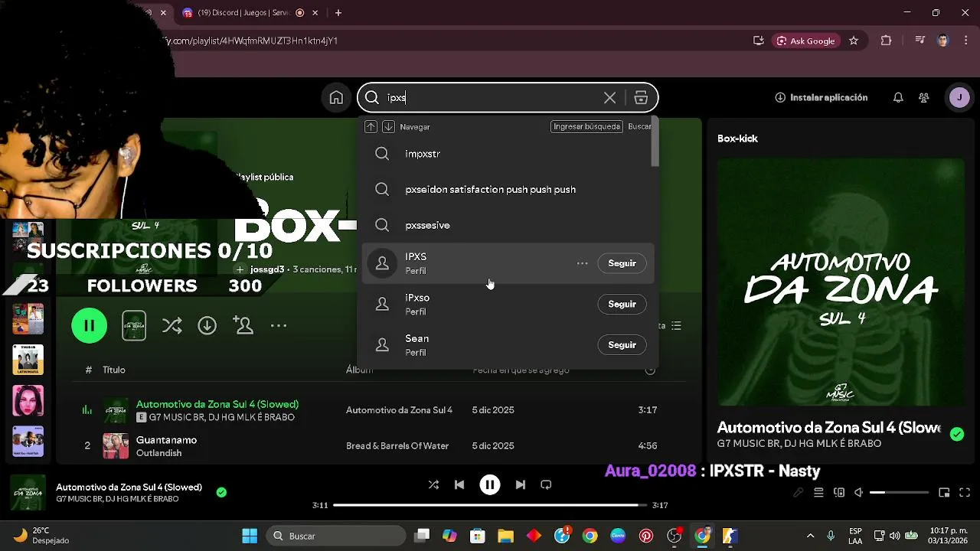Viewport: 980px width, 551px height.
Task: Open the user profile avatar 'J'
Action: [x=959, y=97]
